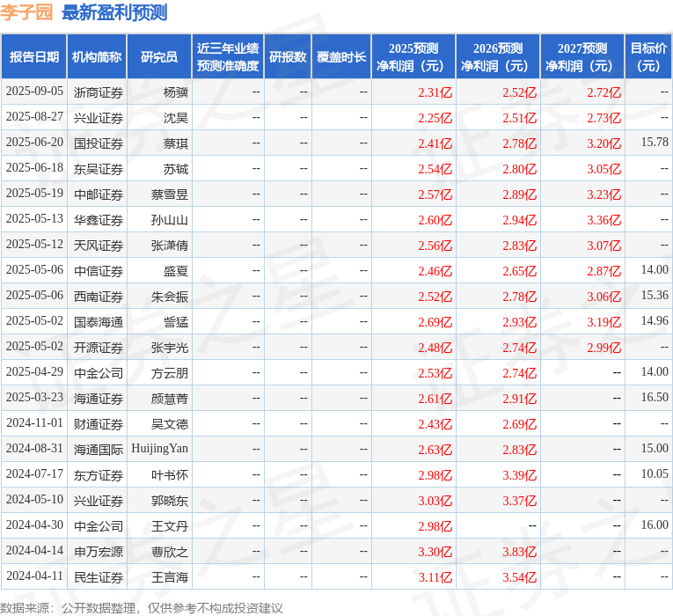Select the 目标价 column header
This screenshot has width=673, height=616.
pyautogui.click(x=648, y=56)
